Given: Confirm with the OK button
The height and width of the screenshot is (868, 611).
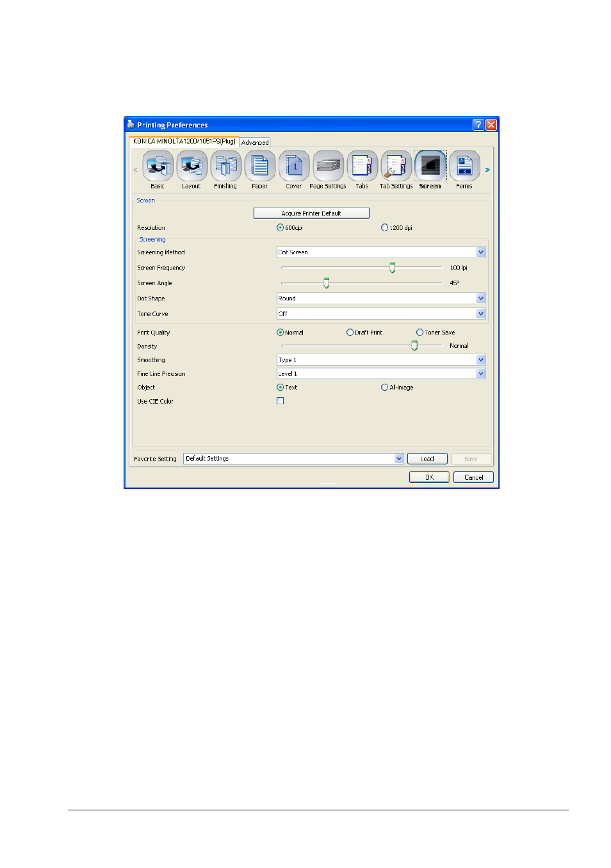Looking at the screenshot, I should pyautogui.click(x=430, y=477).
